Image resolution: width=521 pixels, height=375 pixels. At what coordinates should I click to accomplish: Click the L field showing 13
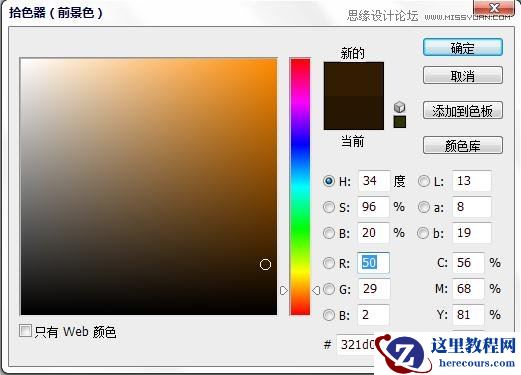click(x=472, y=181)
